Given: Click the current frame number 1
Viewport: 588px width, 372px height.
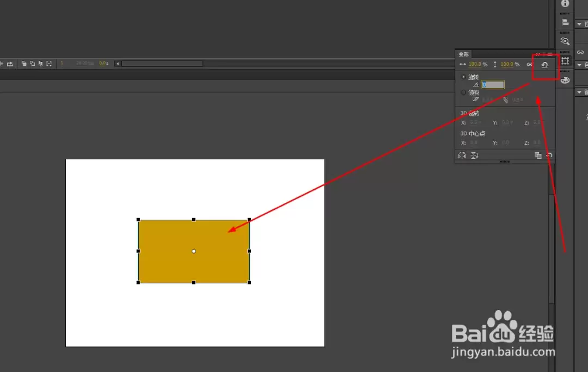Looking at the screenshot, I should click(62, 63).
